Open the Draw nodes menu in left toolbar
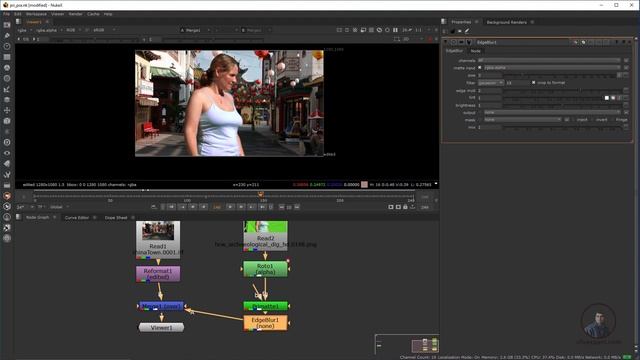 (7, 36)
